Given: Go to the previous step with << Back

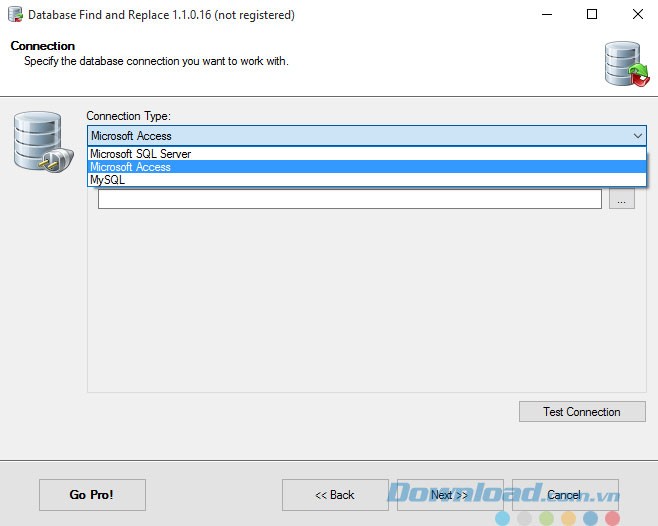Looking at the screenshot, I should pos(335,495).
